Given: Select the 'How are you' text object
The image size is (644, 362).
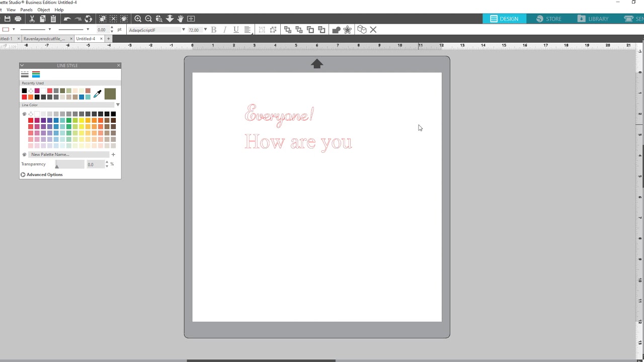Looking at the screenshot, I should (x=298, y=142).
